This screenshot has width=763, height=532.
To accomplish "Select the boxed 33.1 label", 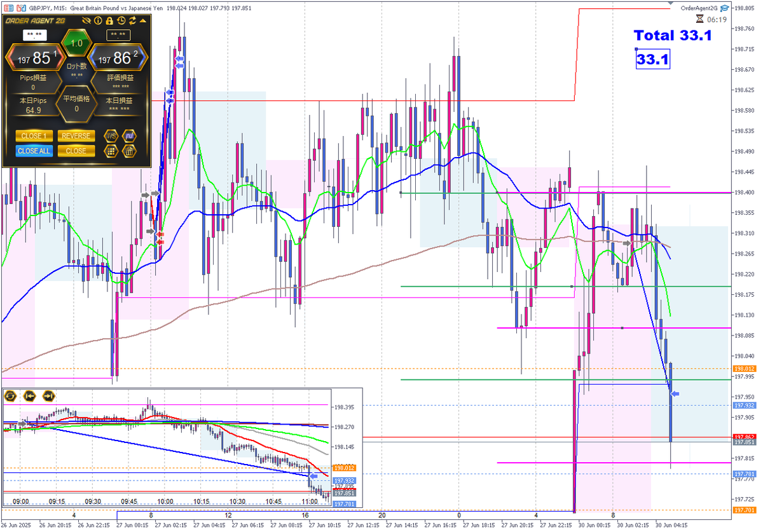I will 652,60.
